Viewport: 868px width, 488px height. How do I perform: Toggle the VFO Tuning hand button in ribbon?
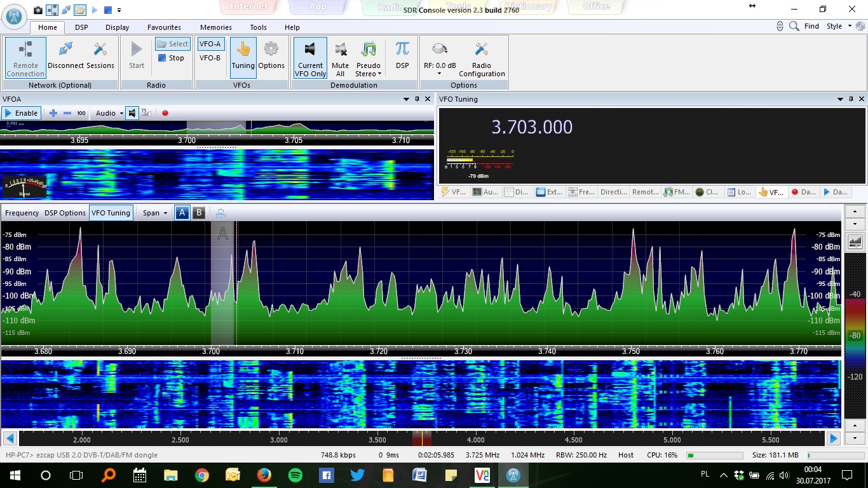click(243, 57)
